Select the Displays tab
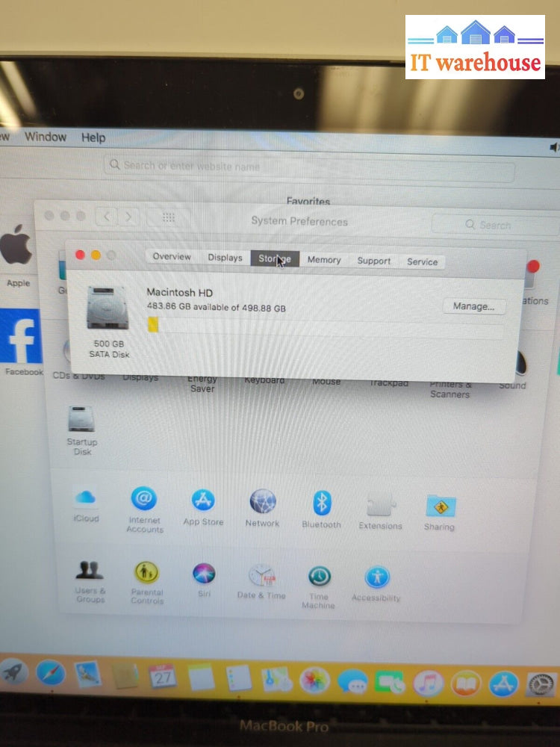Image resolution: width=560 pixels, height=747 pixels. (x=225, y=258)
